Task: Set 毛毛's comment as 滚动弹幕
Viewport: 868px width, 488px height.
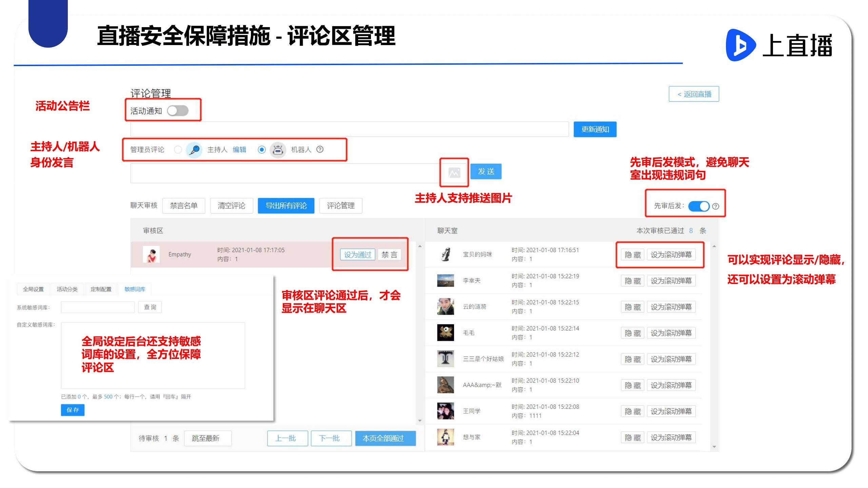Action: click(671, 333)
